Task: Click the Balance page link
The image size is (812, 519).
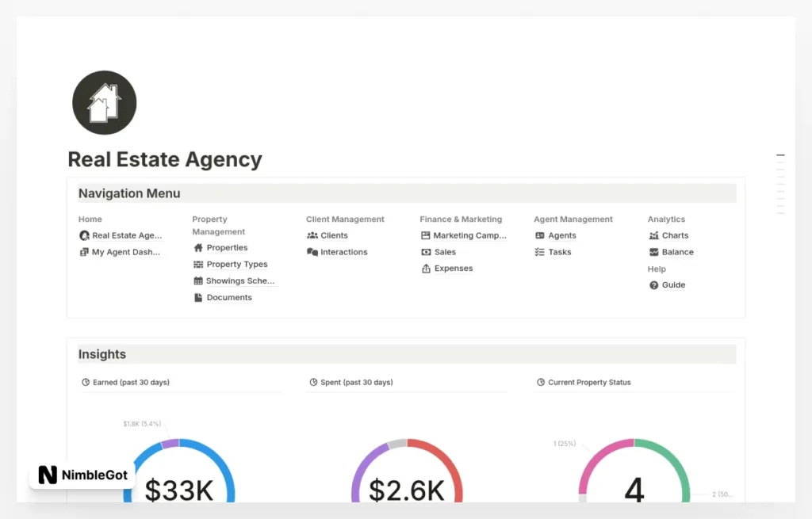Action: pyautogui.click(x=675, y=252)
